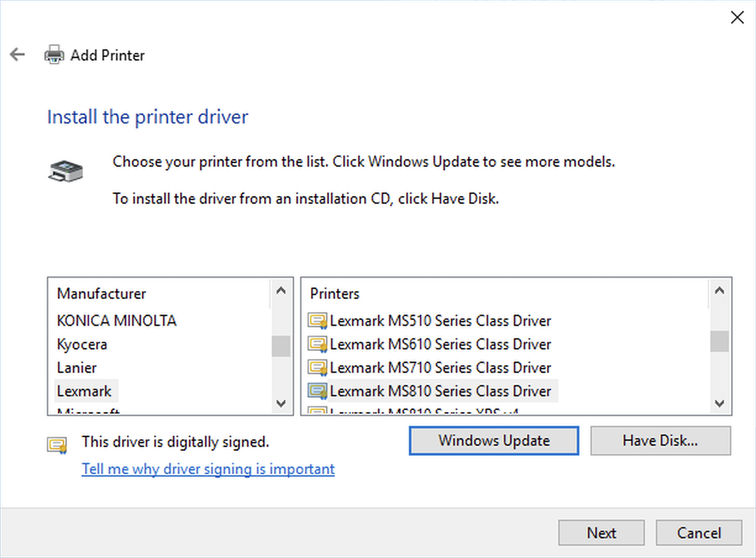Open the Have Disk dialog
This screenshot has height=558, width=756.
[x=660, y=441]
